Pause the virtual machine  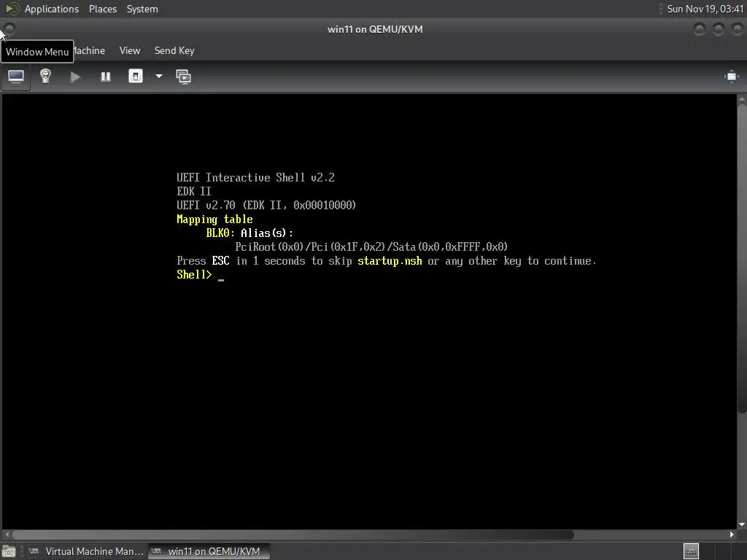coord(105,77)
